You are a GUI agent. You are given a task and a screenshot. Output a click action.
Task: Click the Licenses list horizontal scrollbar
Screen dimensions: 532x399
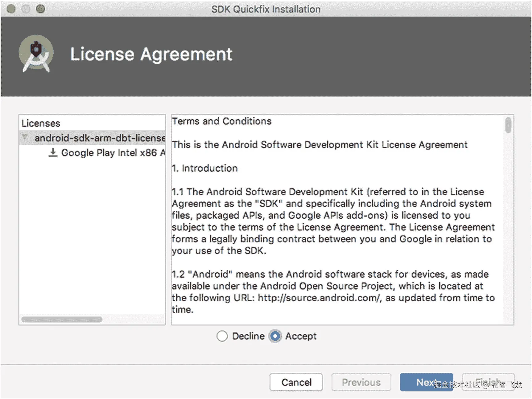[62, 320]
